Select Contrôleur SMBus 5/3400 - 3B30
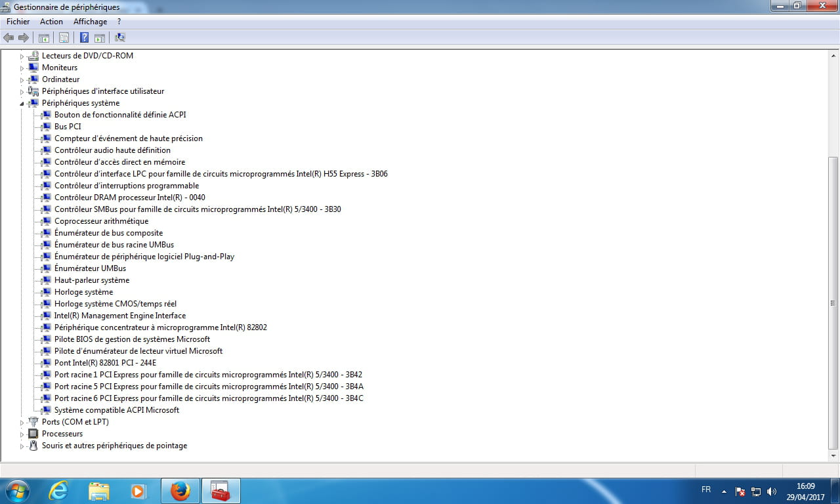 click(x=198, y=209)
